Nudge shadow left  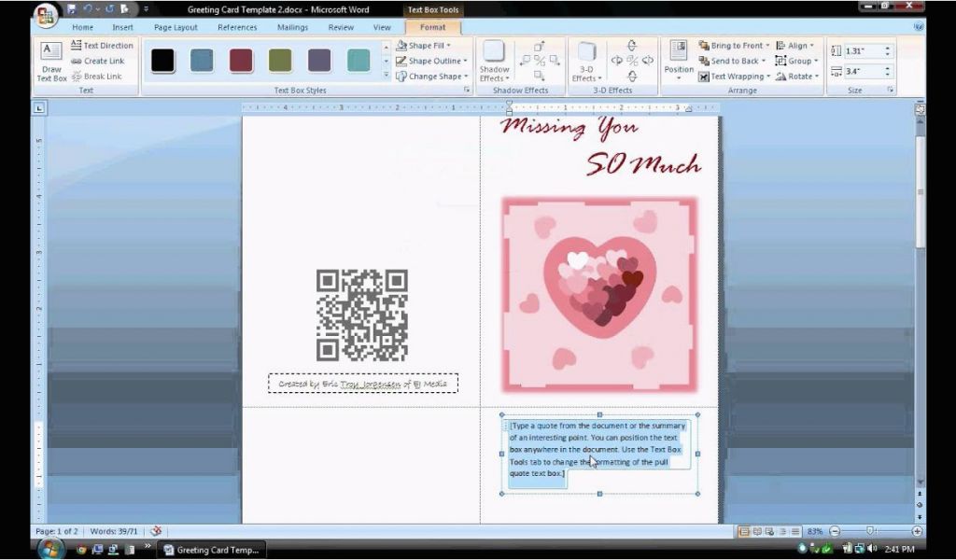point(525,61)
